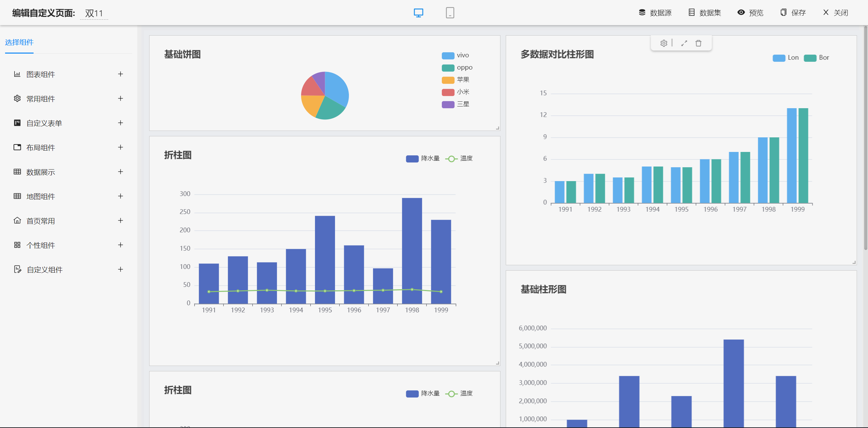
Task: Click the 数据源 database icon
Action: pos(642,13)
